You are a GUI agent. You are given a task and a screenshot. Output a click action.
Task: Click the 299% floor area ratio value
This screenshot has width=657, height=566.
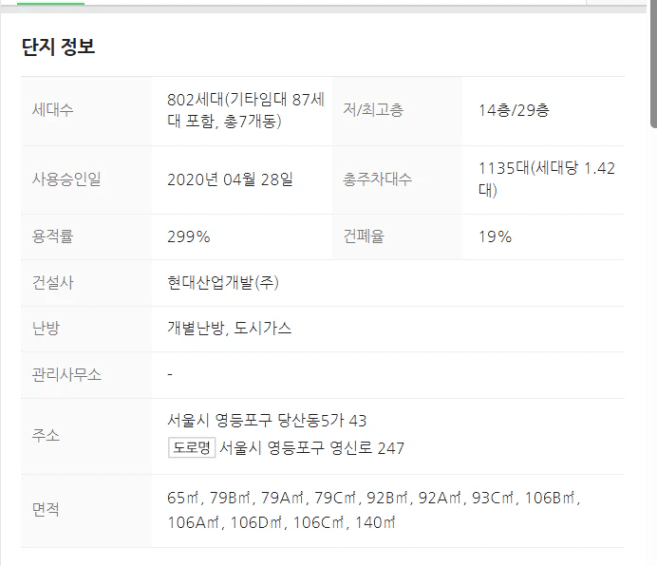(189, 237)
